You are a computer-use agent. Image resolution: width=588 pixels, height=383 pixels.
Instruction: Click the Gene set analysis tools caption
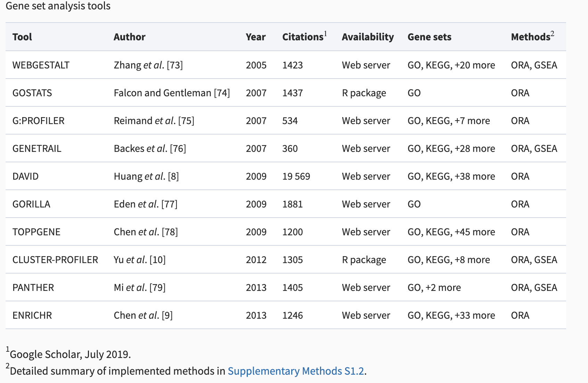[58, 6]
